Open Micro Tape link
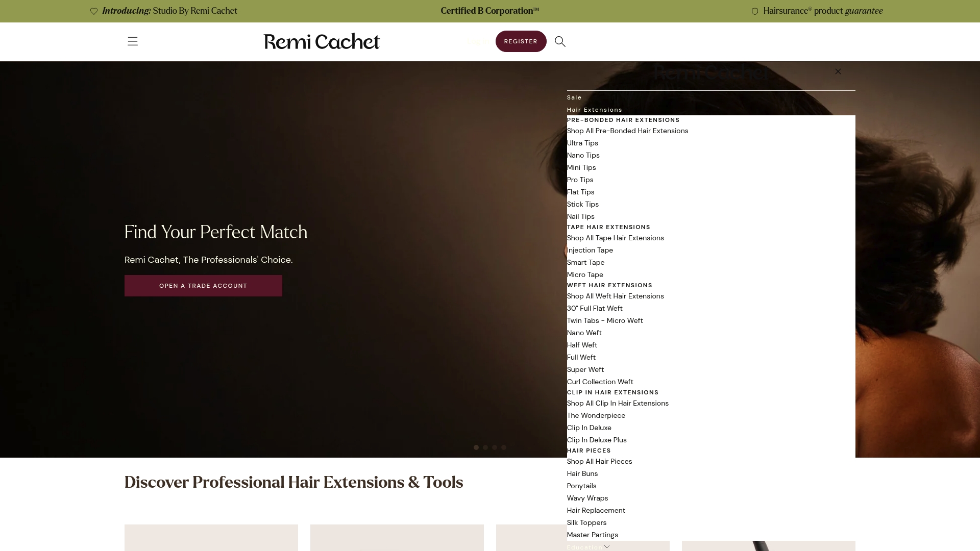The image size is (980, 551). pos(585,274)
